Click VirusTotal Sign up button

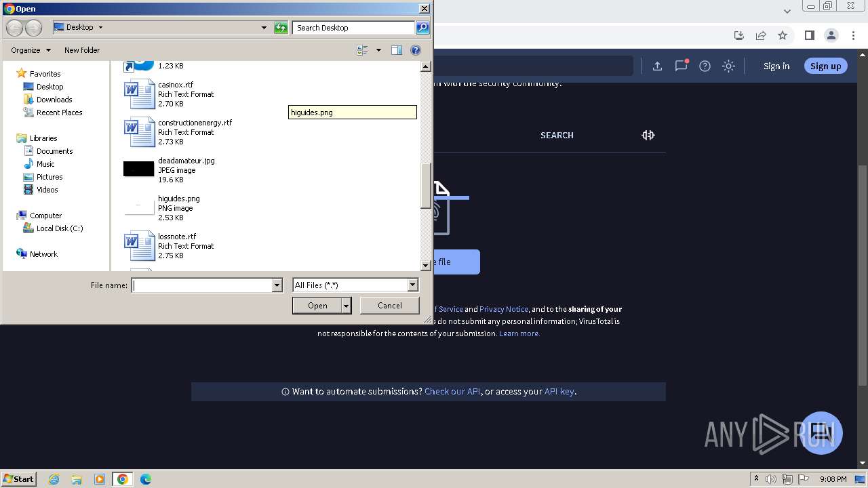pyautogui.click(x=825, y=66)
